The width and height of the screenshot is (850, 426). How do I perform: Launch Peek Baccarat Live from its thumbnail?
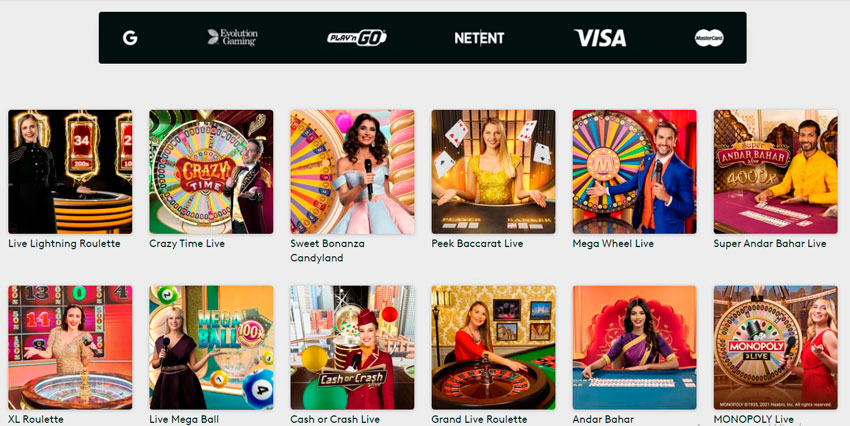[493, 172]
